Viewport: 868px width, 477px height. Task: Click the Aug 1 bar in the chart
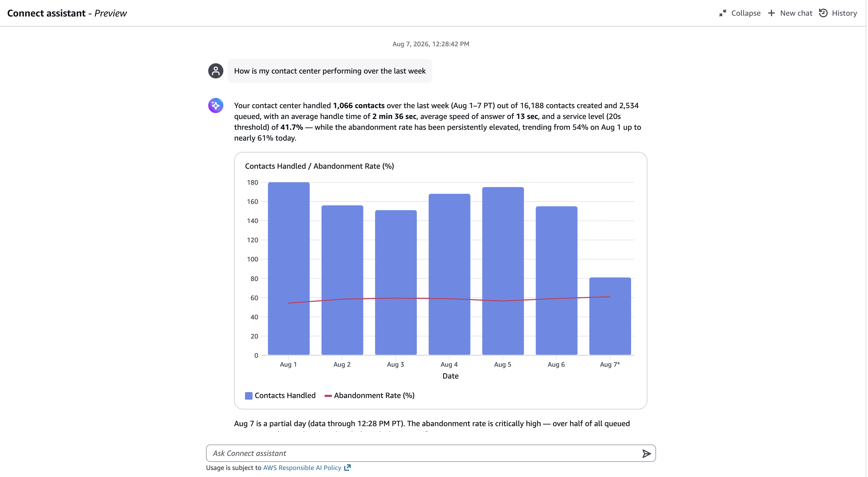[x=289, y=269]
